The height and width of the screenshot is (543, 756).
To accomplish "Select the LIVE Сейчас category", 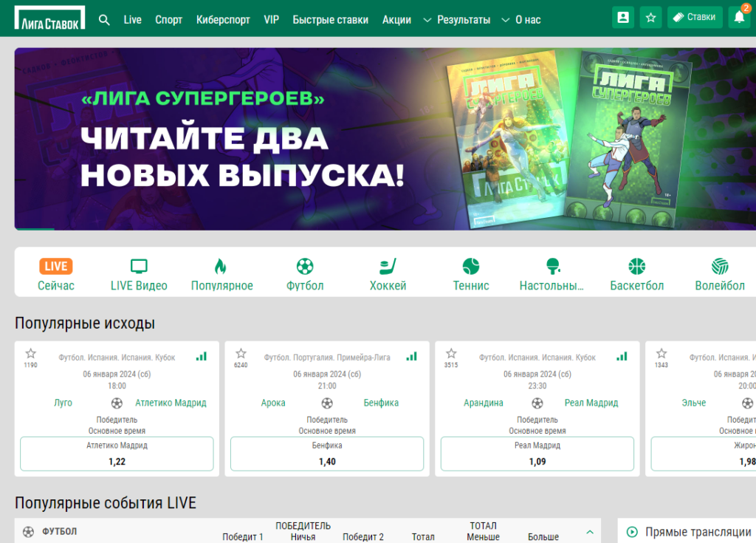I will pos(56,273).
